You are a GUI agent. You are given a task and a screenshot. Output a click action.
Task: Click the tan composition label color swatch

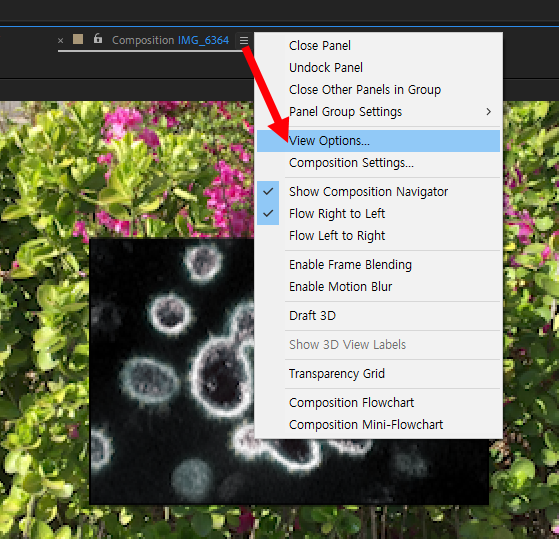(78, 39)
